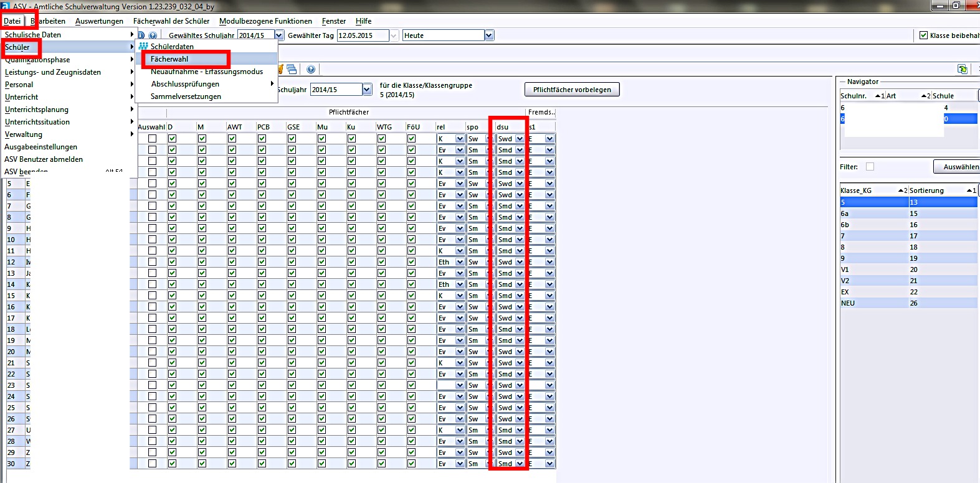Open the module Schuljahr 2014/15 dropdown
This screenshot has width=980, height=483.
coord(367,90)
